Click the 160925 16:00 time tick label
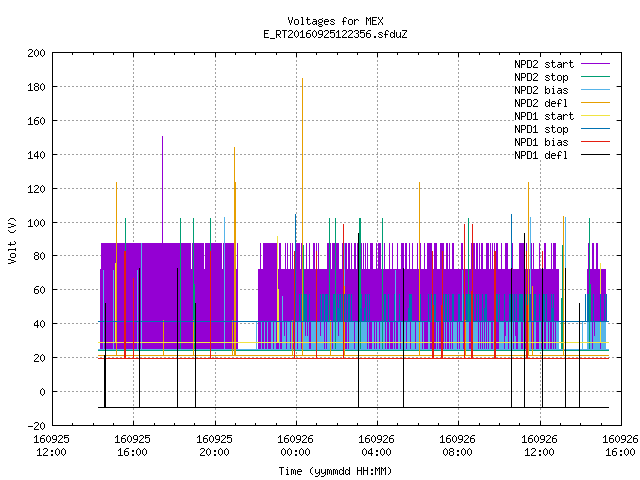This screenshot has width=640, height=480. [133, 446]
